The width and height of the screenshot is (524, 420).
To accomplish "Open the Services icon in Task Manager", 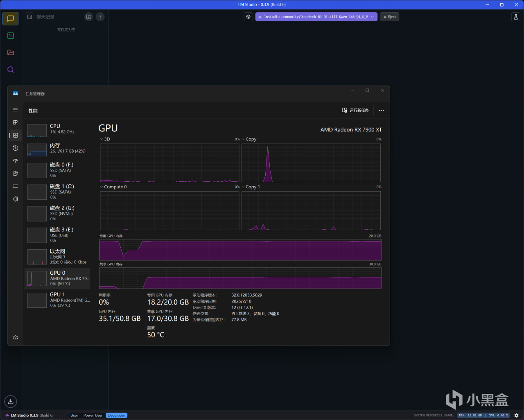I will (x=16, y=199).
